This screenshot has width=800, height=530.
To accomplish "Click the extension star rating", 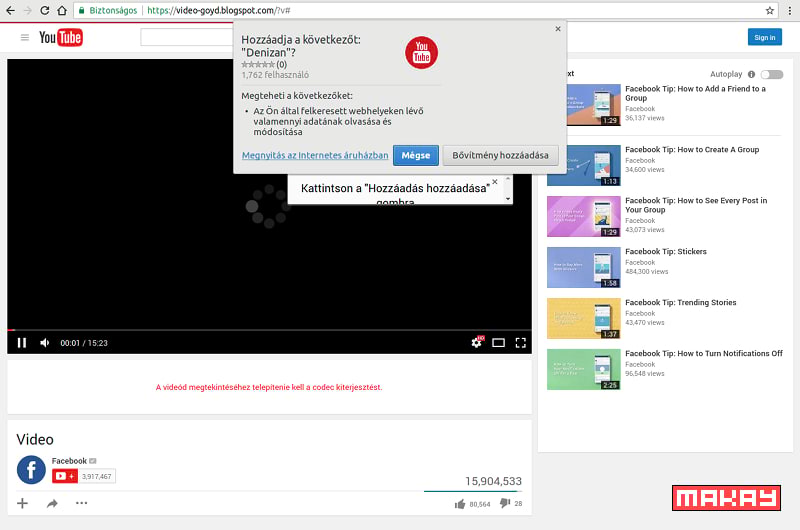I will pyautogui.click(x=258, y=64).
